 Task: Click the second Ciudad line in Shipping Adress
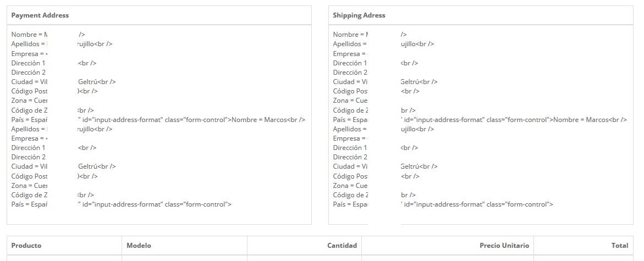(x=385, y=166)
